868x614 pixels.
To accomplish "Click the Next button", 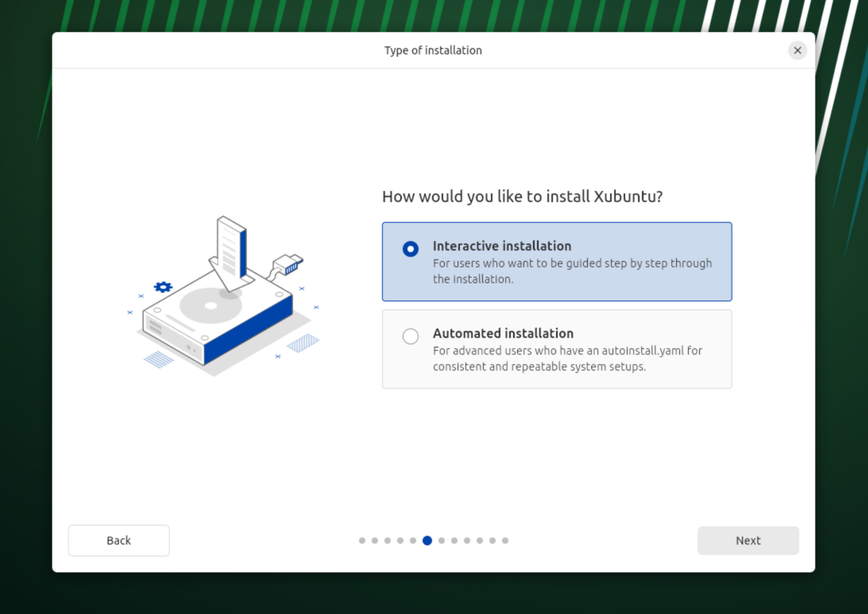I will tap(748, 540).
